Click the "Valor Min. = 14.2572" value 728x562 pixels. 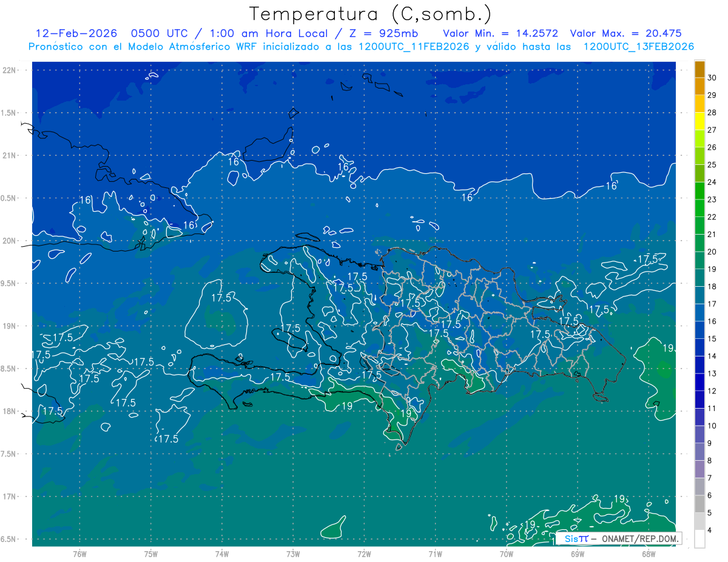coord(500,33)
